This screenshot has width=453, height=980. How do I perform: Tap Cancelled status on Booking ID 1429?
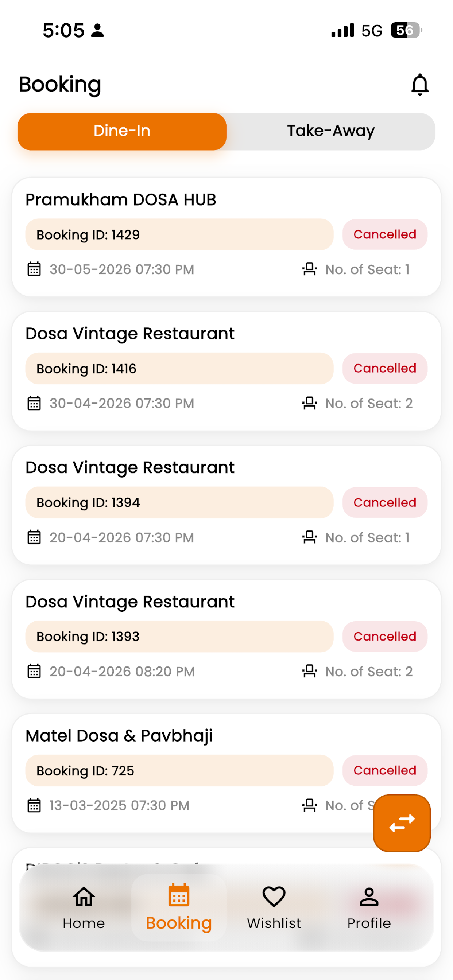point(384,234)
